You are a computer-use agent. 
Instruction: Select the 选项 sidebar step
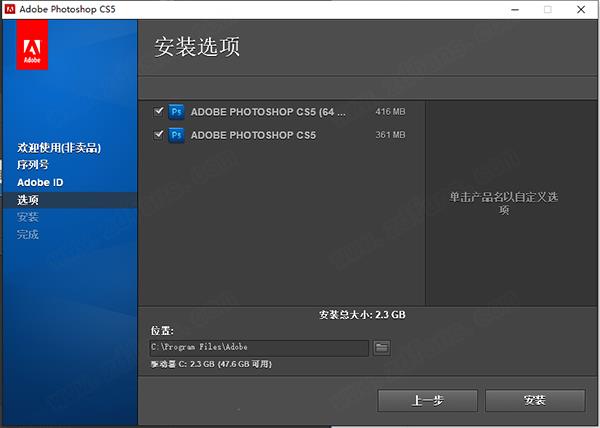28,200
